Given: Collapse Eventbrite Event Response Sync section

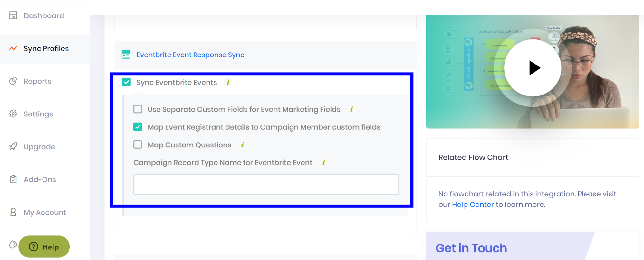Looking at the screenshot, I should [x=407, y=55].
